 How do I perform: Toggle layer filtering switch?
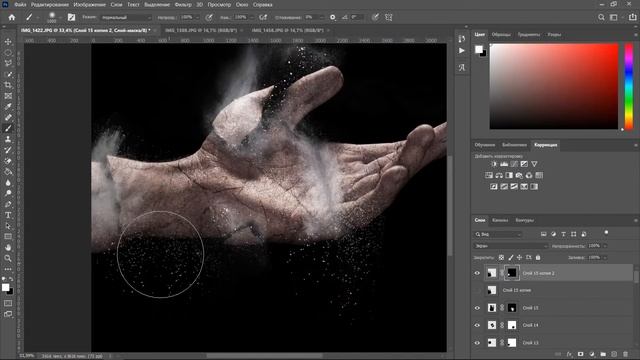(606, 233)
